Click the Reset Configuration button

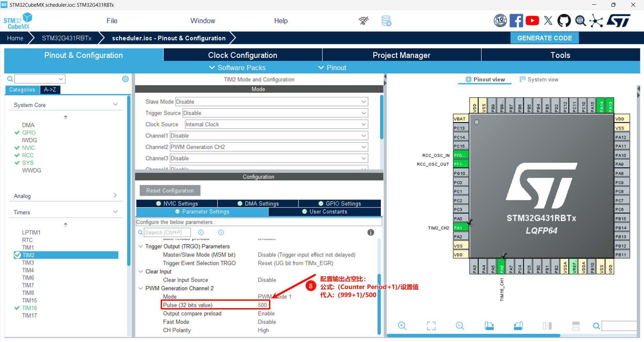[x=170, y=190]
